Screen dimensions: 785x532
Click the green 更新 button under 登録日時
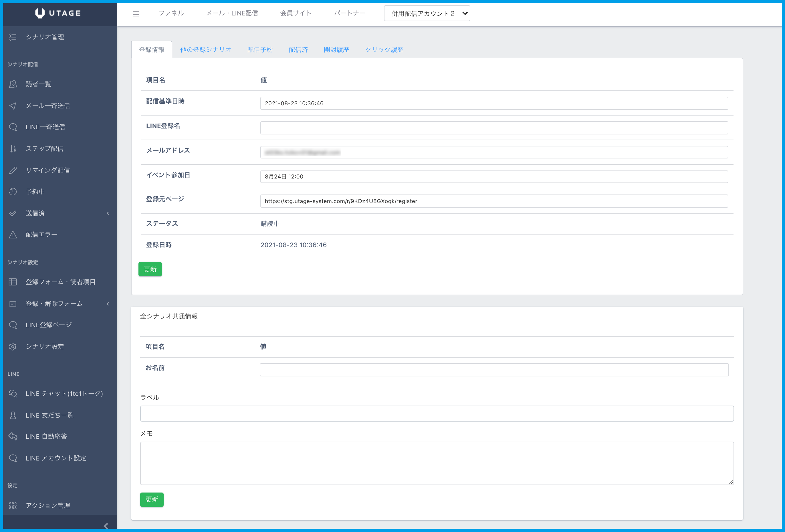pyautogui.click(x=150, y=269)
